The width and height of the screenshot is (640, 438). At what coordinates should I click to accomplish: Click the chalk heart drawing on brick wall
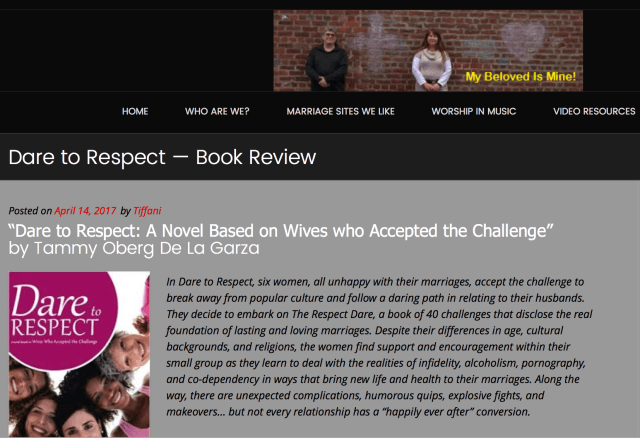pyautogui.click(x=523, y=40)
